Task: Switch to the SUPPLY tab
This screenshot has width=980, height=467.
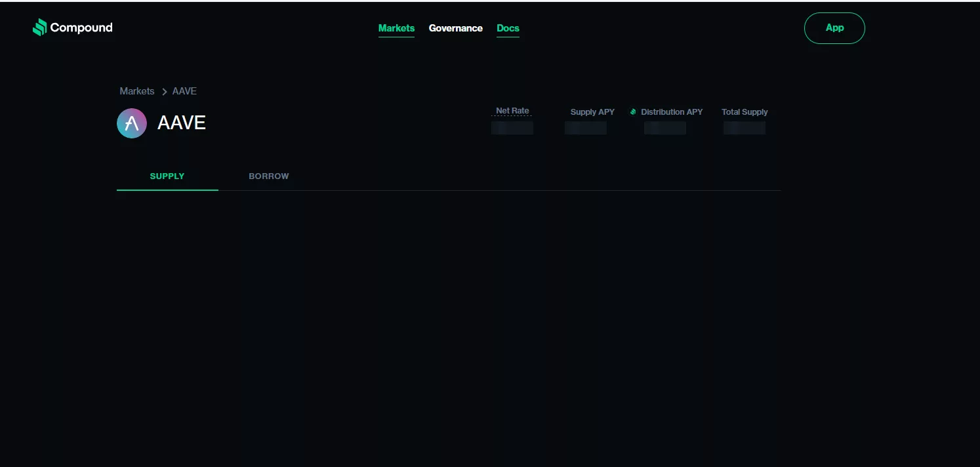Action: (167, 176)
